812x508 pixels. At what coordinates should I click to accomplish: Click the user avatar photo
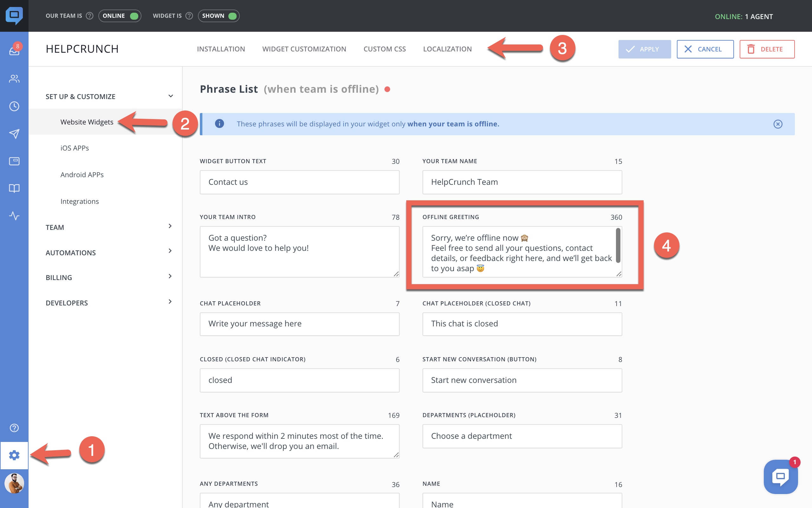14,483
